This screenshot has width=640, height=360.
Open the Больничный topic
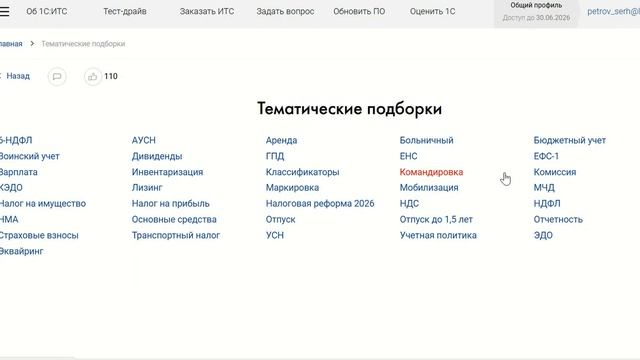pyautogui.click(x=427, y=140)
